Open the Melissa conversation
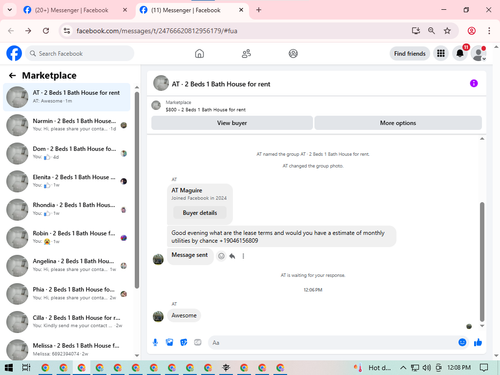Image resolution: width=500 pixels, height=375 pixels. [67, 349]
